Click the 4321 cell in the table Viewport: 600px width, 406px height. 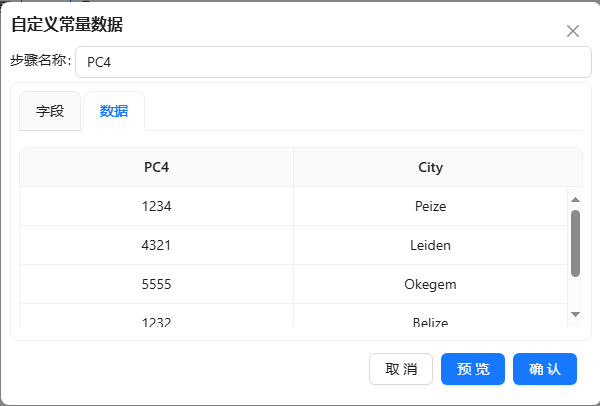(x=156, y=246)
